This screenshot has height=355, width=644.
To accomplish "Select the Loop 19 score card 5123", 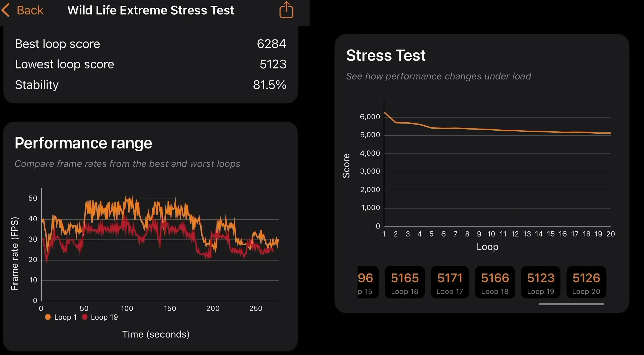I will point(541,282).
